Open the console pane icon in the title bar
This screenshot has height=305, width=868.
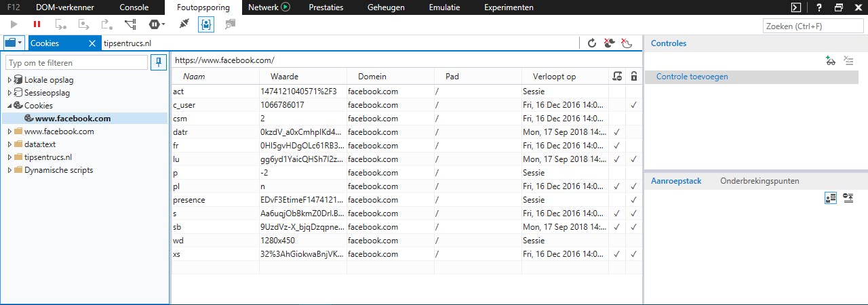(x=796, y=7)
